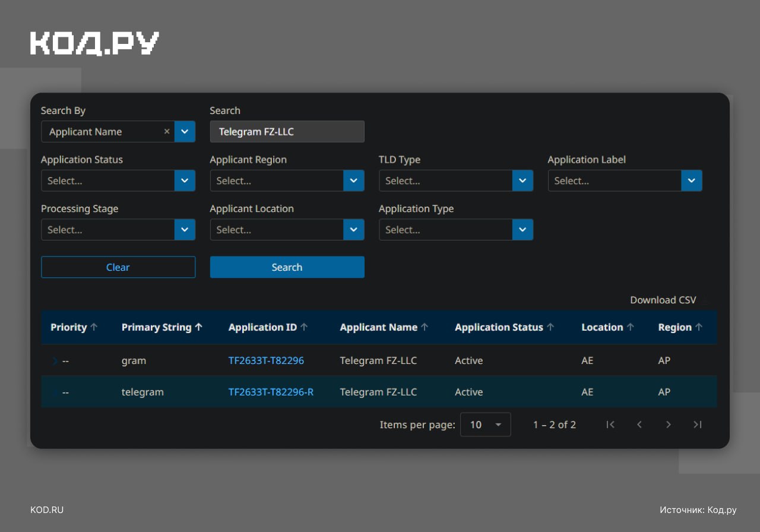Expand the Applicant Region dropdown
Viewport: 760px width, 532px height.
[x=354, y=180]
